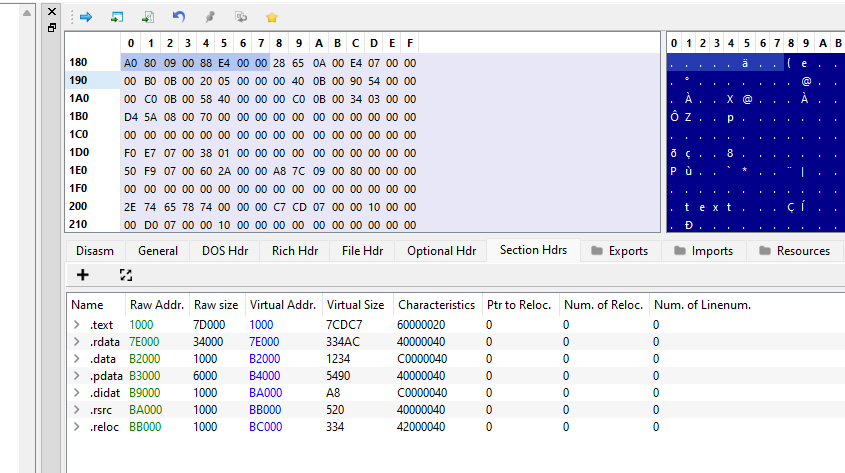Click the .rsrc virtual address BB000

[265, 410]
